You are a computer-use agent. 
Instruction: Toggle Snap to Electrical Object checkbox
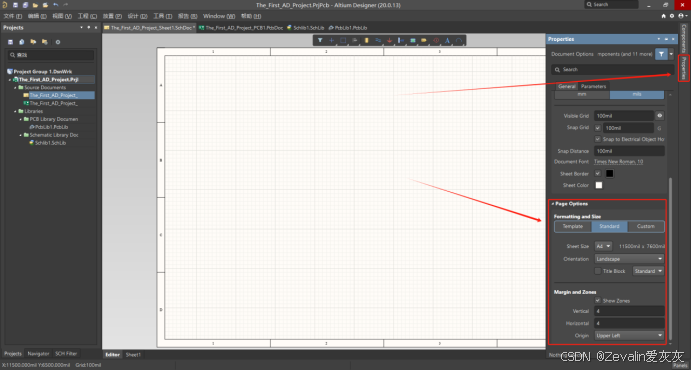pos(598,139)
